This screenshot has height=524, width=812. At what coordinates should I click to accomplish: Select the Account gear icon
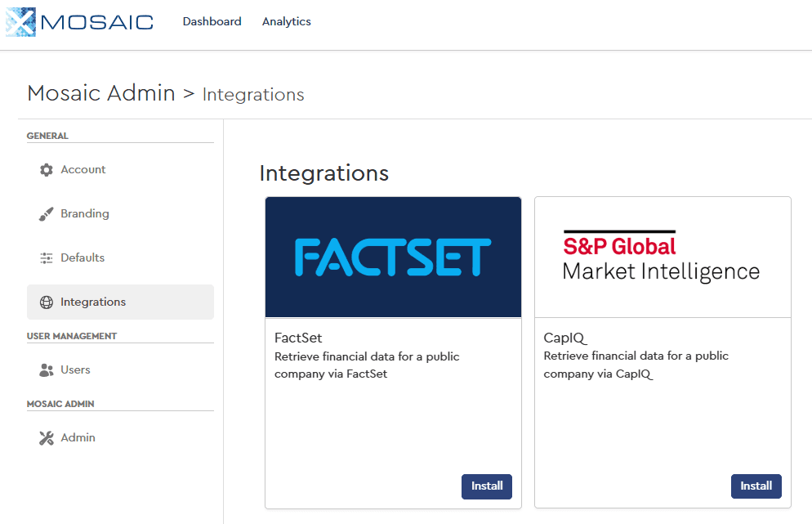click(x=47, y=169)
